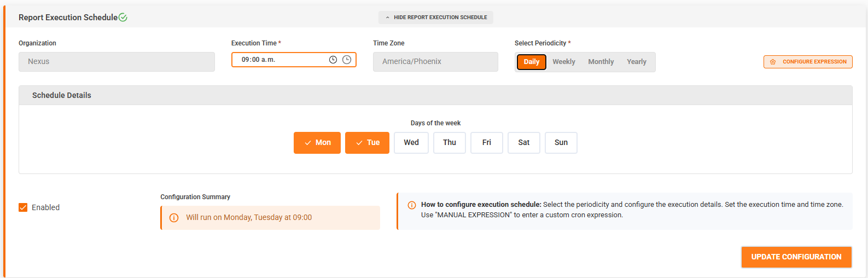Viewport: 868px width, 278px height.
Task: Click the green checkmark status icon
Action: pos(123,18)
